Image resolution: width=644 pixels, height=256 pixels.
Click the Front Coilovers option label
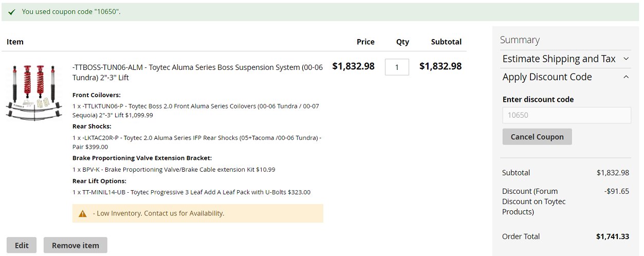point(97,95)
